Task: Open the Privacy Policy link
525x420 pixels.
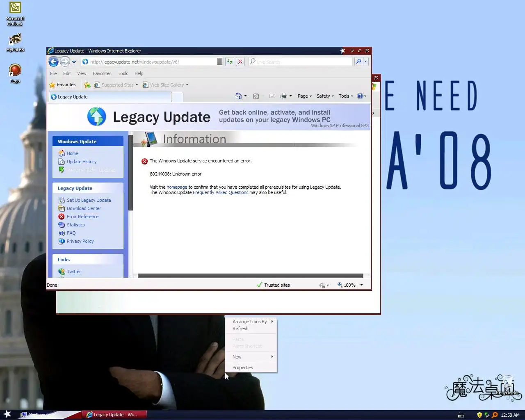Action: coord(80,241)
